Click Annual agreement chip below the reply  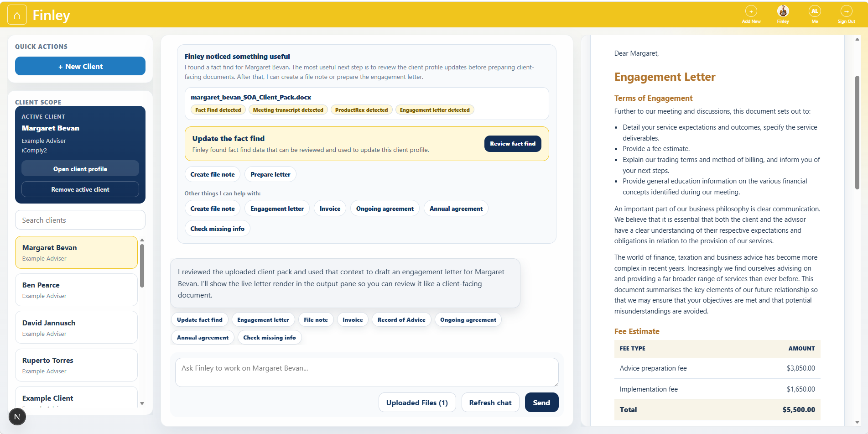click(203, 338)
